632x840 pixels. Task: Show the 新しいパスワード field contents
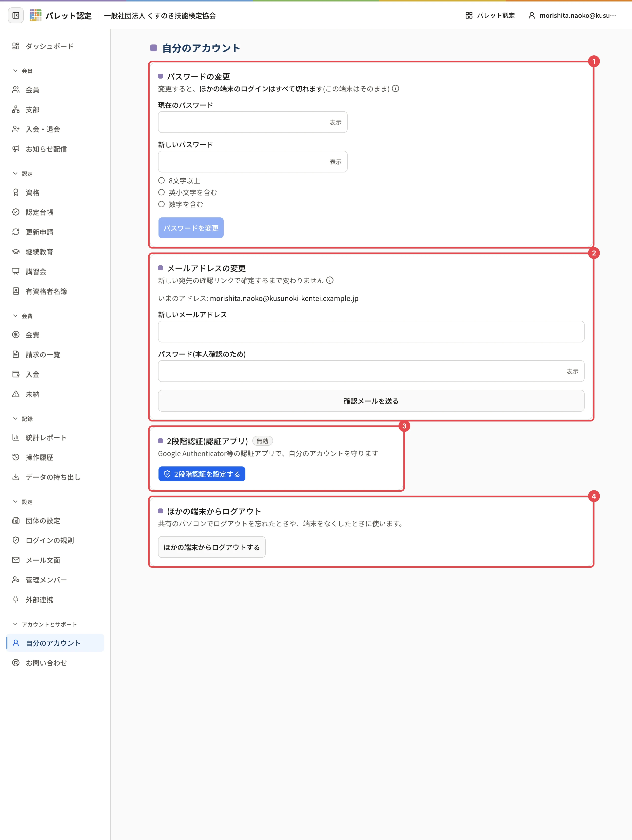pos(335,162)
